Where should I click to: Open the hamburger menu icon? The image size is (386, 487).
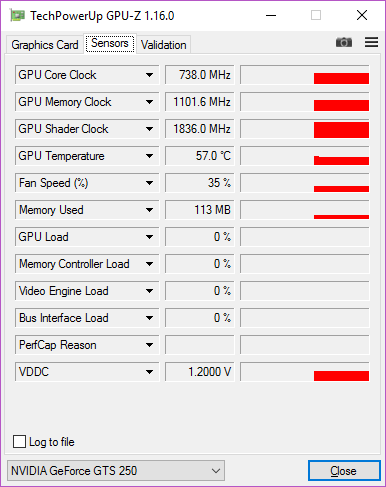[371, 42]
